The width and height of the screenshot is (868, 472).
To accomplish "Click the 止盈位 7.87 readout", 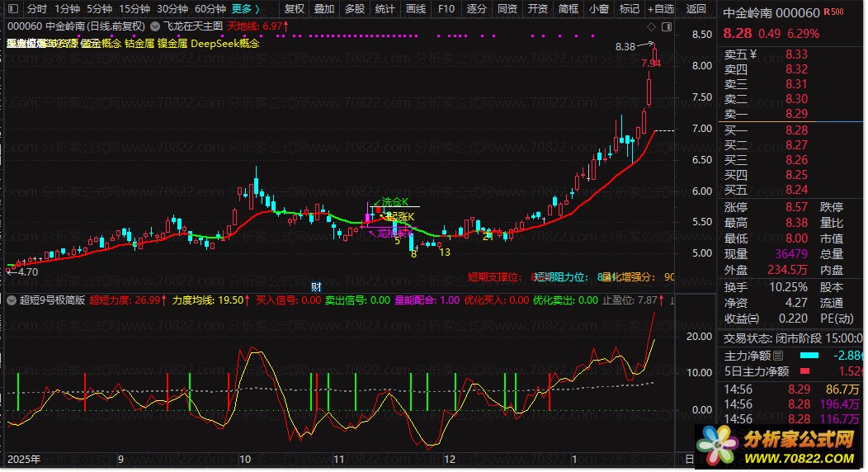I will tap(634, 300).
